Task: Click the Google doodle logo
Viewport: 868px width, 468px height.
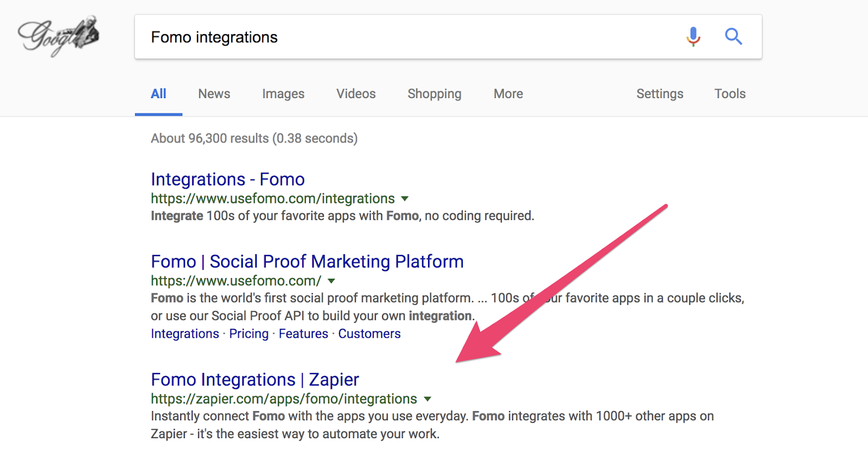Action: [x=59, y=36]
